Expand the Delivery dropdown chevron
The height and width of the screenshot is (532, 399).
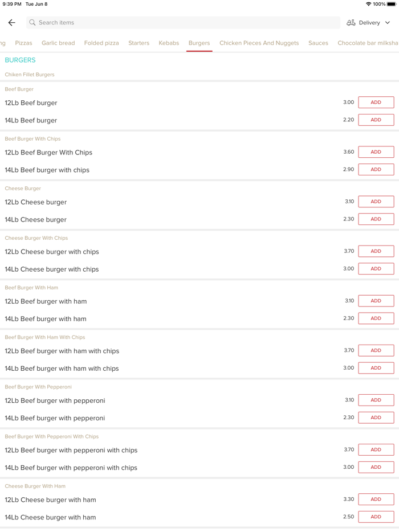388,23
